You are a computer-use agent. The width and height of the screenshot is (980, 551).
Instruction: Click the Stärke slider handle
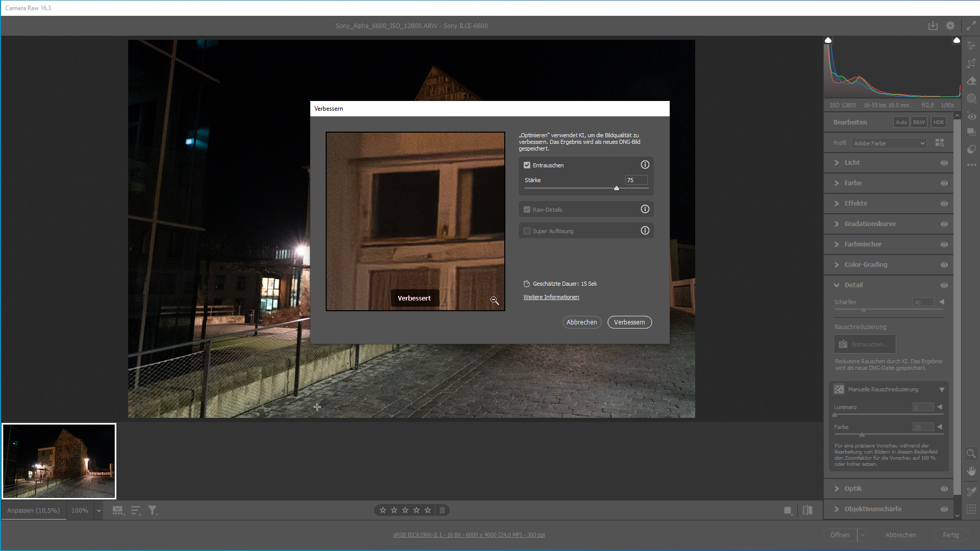point(616,188)
